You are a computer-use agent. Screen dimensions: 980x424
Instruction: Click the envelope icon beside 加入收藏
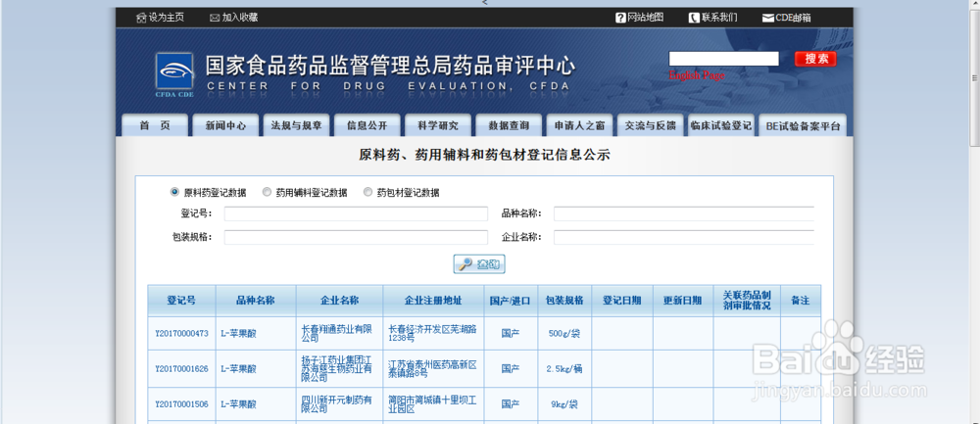tap(215, 18)
